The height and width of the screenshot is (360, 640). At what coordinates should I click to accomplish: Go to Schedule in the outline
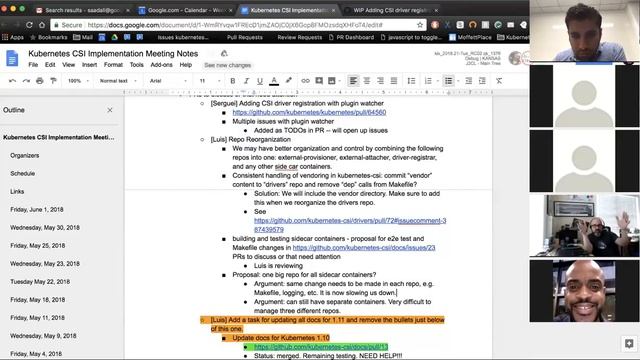[22, 173]
